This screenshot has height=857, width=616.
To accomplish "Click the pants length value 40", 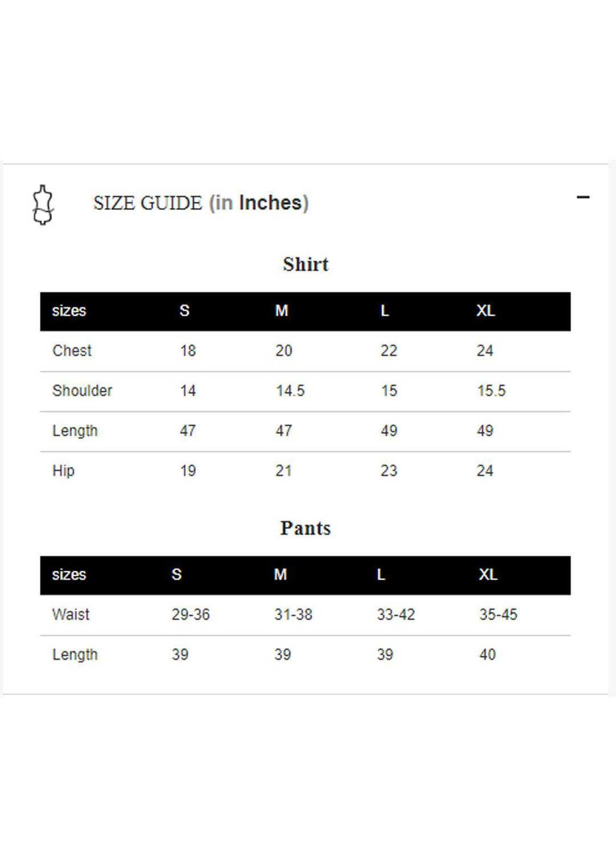I will (x=487, y=655).
